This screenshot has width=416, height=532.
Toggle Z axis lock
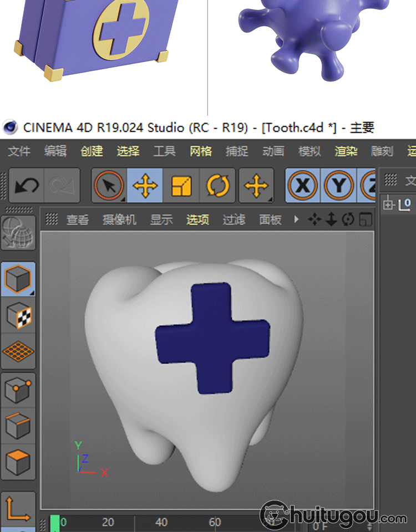pyautogui.click(x=367, y=186)
